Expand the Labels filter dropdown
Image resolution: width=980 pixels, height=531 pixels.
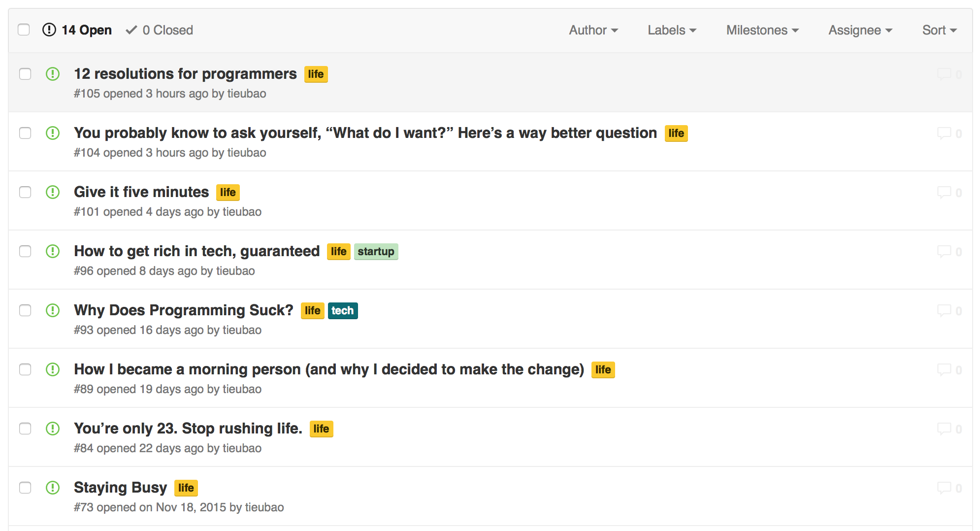[x=672, y=30]
